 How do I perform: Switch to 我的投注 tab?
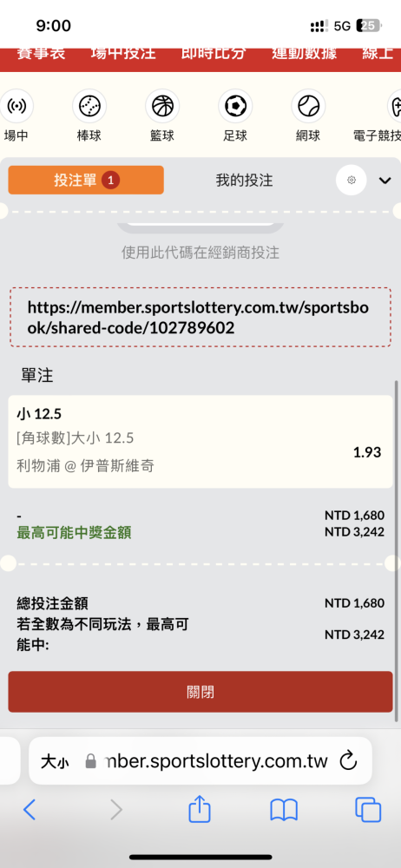(244, 180)
